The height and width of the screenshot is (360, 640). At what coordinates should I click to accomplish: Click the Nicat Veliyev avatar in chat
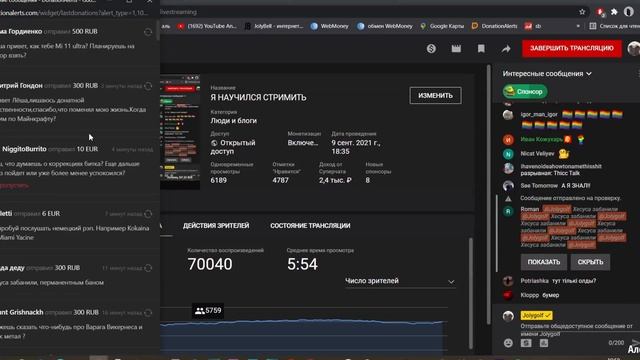(508, 154)
